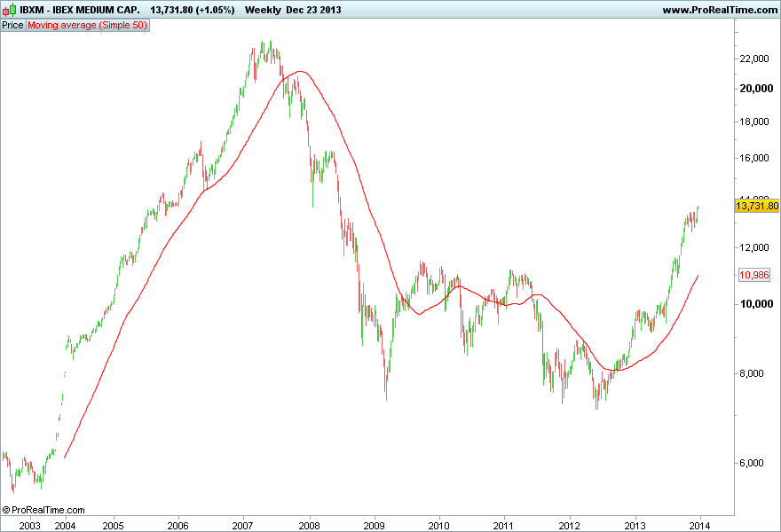Click the 2014 year on time axis
Screen dimensions: 781x532
click(700, 526)
